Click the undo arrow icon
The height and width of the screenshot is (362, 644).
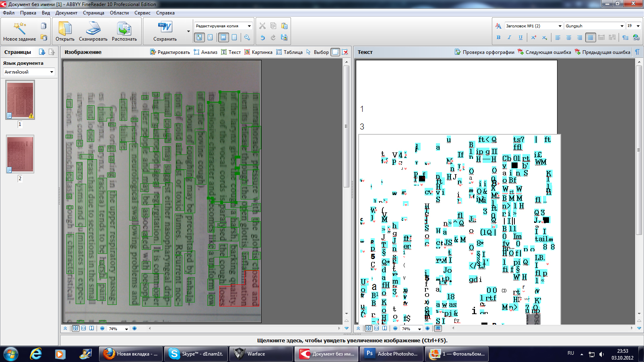tap(262, 37)
